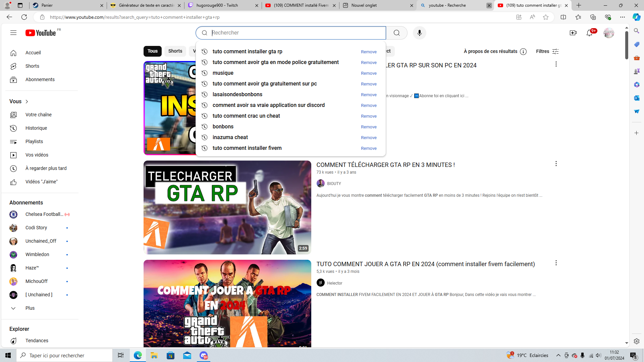Open Vidéos "J'aime" list
644x362 pixels.
[40, 182]
